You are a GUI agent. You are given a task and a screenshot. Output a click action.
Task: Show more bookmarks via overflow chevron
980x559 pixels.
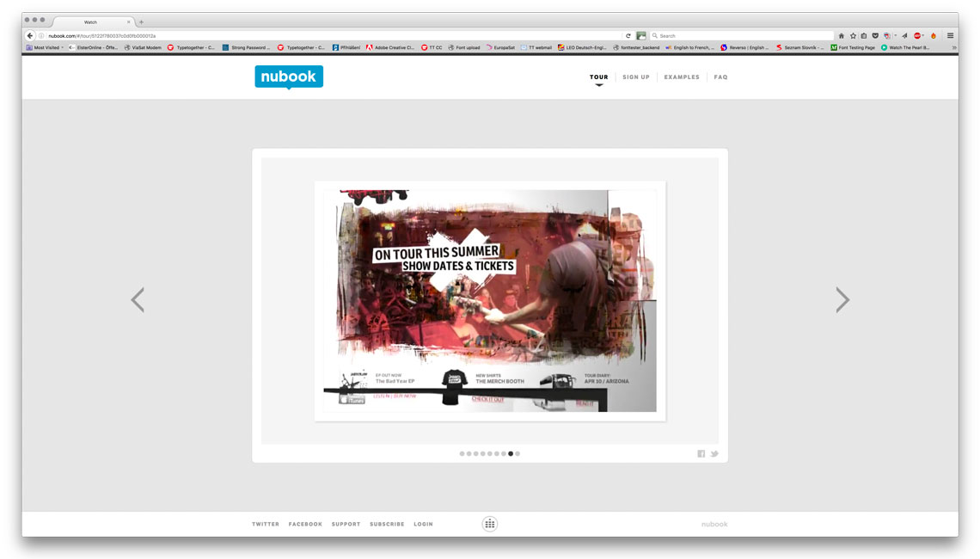click(953, 47)
